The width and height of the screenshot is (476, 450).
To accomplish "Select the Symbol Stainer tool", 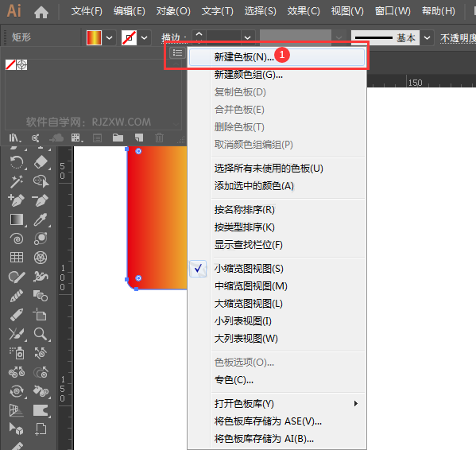I will [x=41, y=391].
